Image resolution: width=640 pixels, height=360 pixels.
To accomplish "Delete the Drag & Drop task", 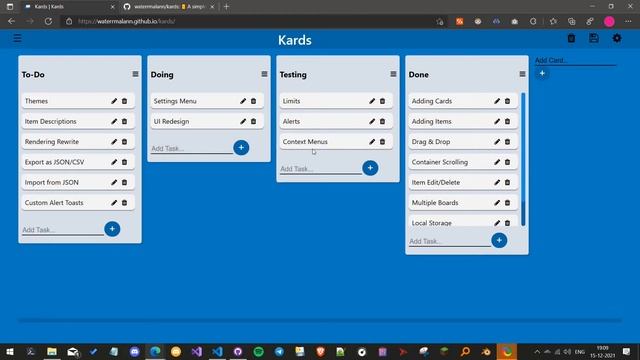I will click(x=507, y=142).
